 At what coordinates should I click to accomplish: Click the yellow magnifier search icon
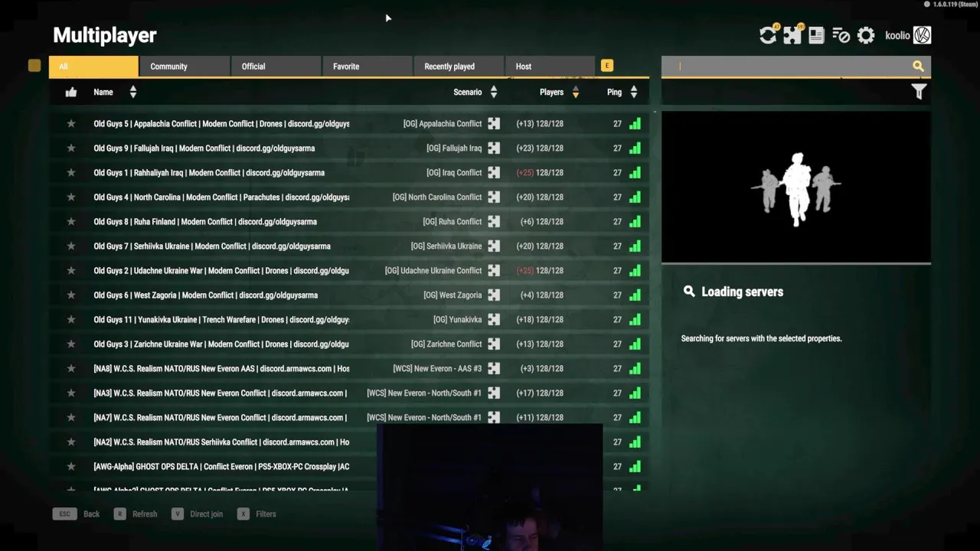918,66
